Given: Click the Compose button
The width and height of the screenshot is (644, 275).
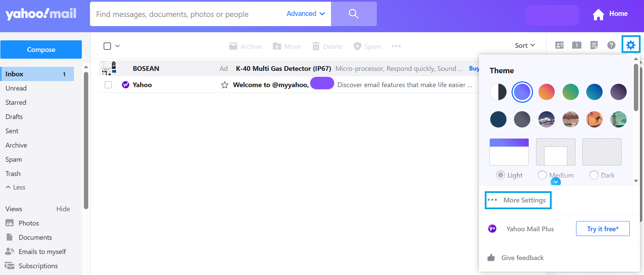Looking at the screenshot, I should [41, 50].
